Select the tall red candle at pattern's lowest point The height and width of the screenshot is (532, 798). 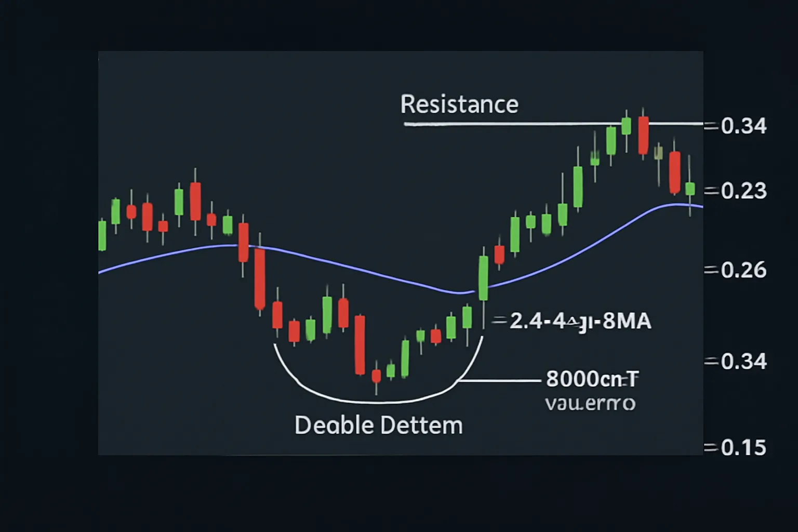[x=360, y=344]
